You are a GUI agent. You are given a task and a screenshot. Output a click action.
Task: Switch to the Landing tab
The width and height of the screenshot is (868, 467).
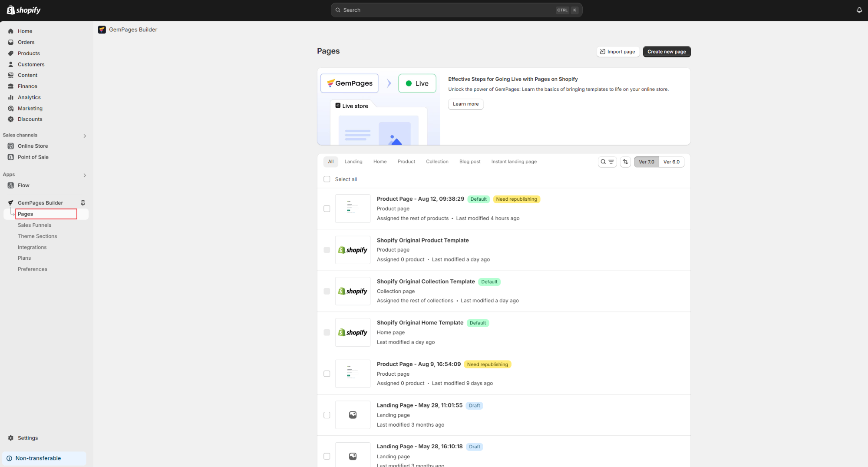pos(353,162)
